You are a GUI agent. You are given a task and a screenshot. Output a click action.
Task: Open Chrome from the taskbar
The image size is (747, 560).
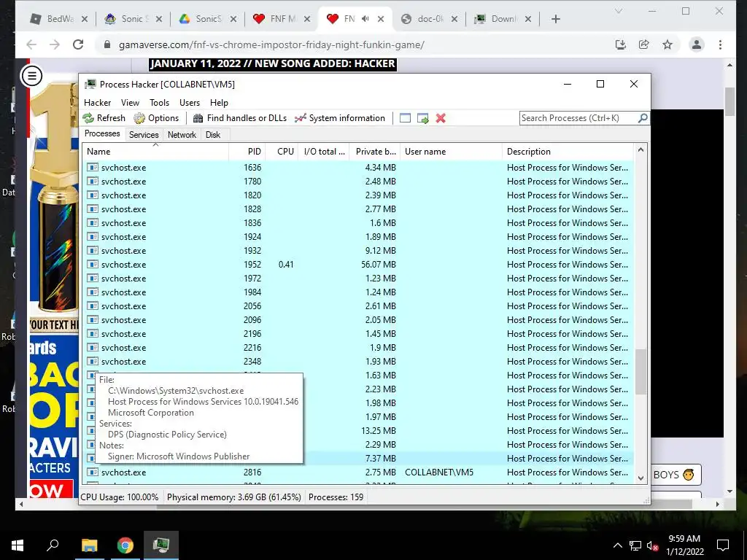125,545
